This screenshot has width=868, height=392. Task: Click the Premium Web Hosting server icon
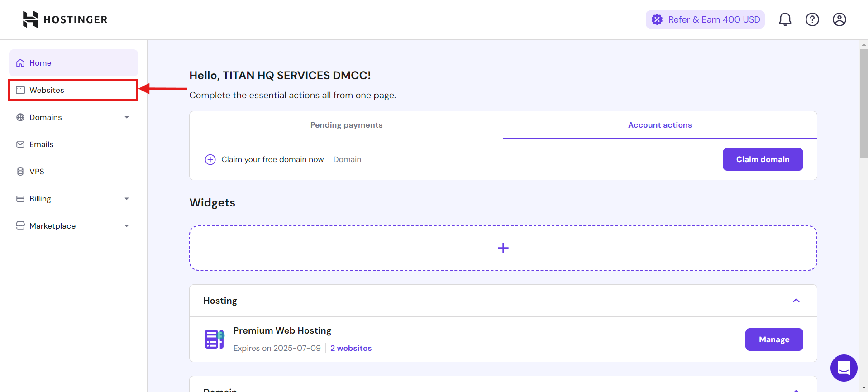(215, 339)
